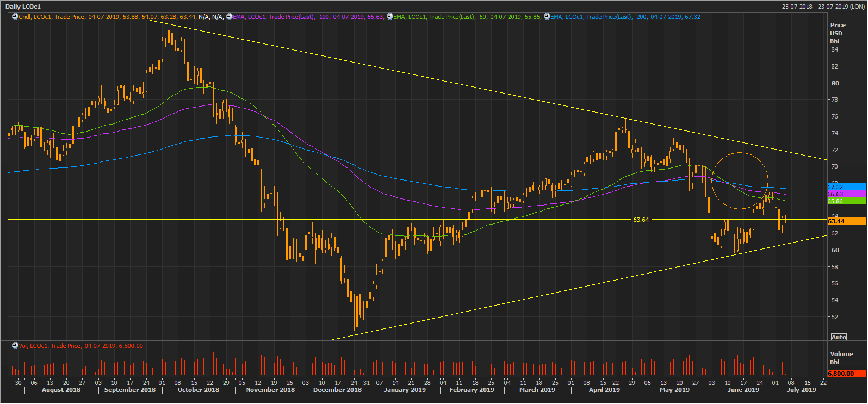Click the 70 price axis label

point(834,166)
